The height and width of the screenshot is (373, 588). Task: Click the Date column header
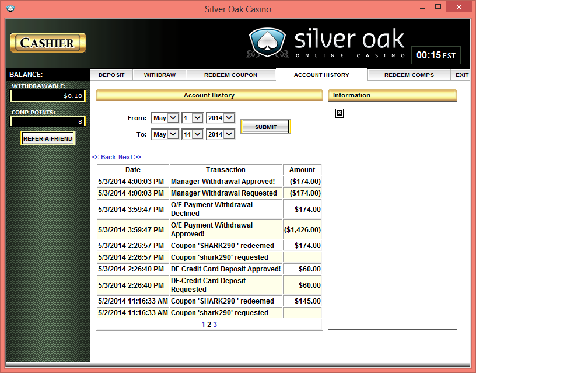click(x=133, y=170)
